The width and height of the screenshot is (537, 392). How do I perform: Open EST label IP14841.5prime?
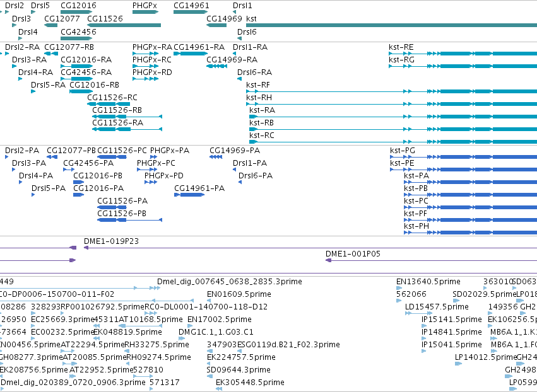click(452, 333)
